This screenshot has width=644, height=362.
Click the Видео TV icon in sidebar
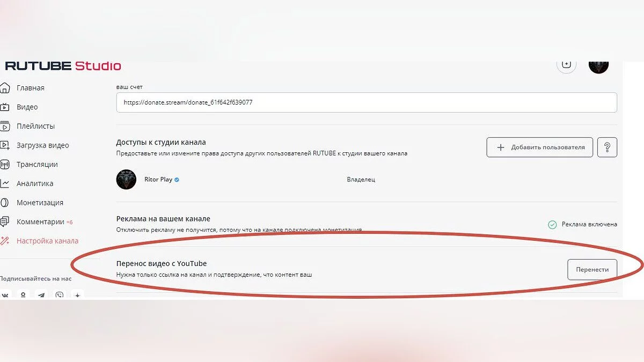pos(5,107)
